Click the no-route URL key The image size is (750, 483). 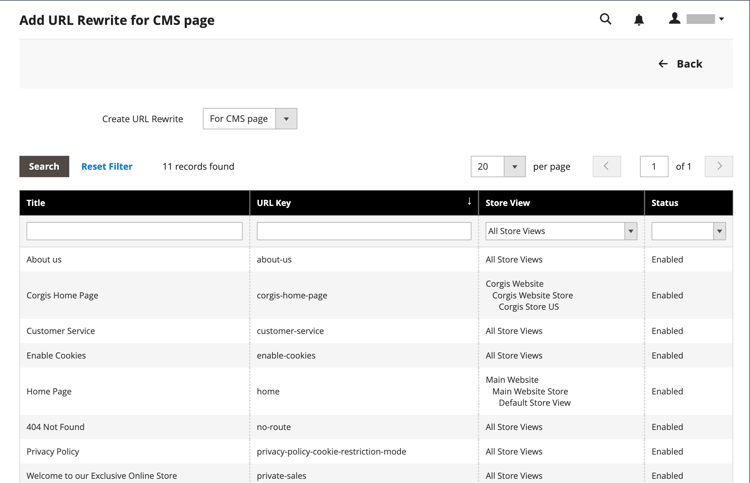point(274,427)
